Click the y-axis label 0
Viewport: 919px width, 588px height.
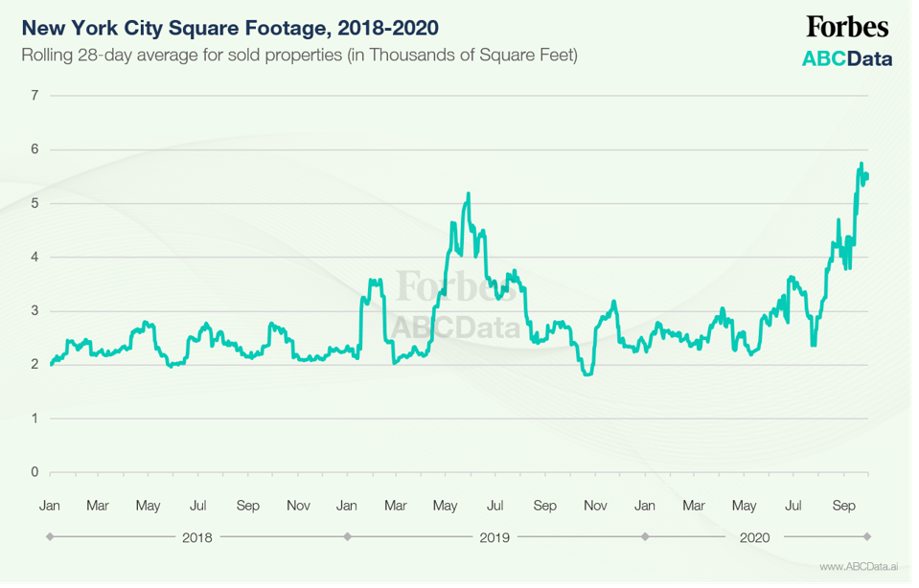[34, 472]
